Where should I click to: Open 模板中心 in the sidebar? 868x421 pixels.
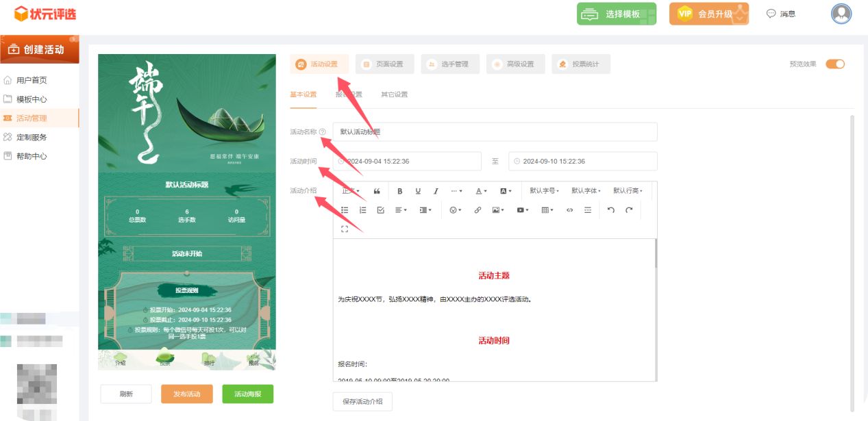click(32, 99)
